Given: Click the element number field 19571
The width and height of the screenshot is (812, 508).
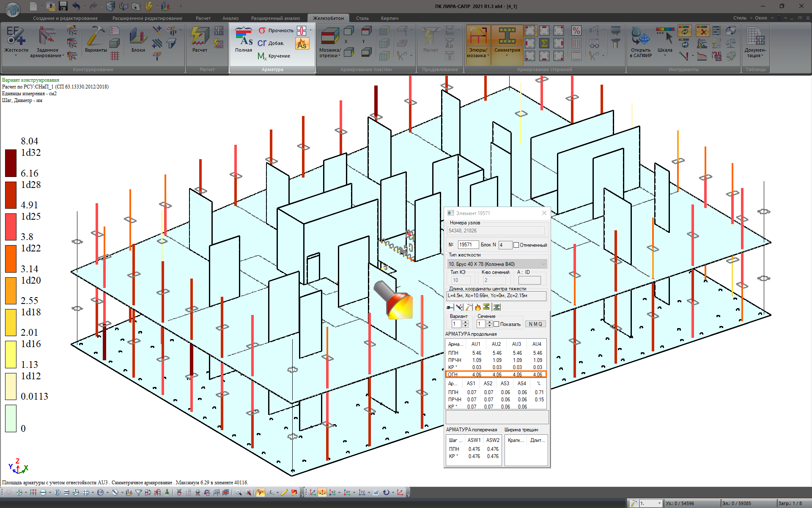Looking at the screenshot, I should point(468,245).
